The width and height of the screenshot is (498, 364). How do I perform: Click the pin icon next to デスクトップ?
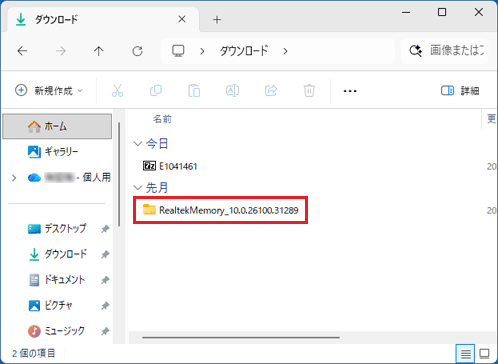click(105, 229)
